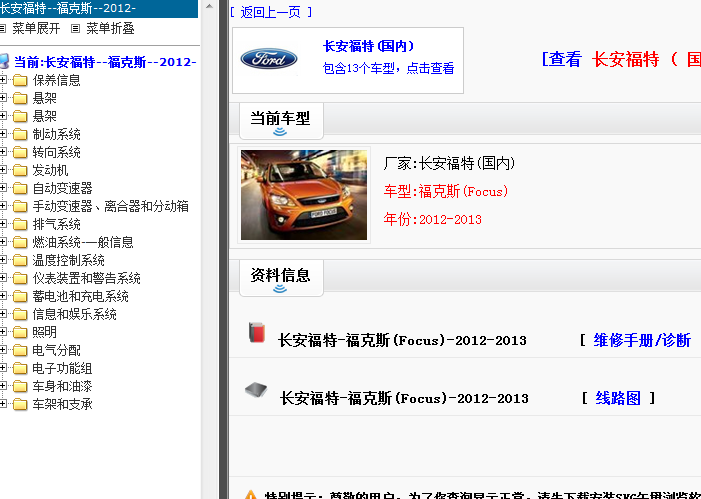This screenshot has height=499, width=701.
Task: Click 长安福特-福克斯(Focus)-2012-2013 in 维修手册 row
Action: pos(402,340)
